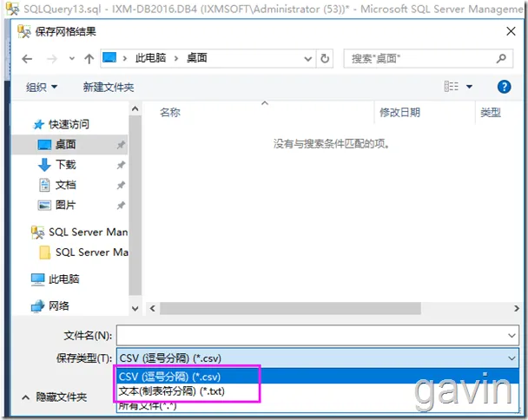Select 此电脑 in the address breadcrumb
Image resolution: width=528 pixels, height=420 pixels.
(150, 58)
